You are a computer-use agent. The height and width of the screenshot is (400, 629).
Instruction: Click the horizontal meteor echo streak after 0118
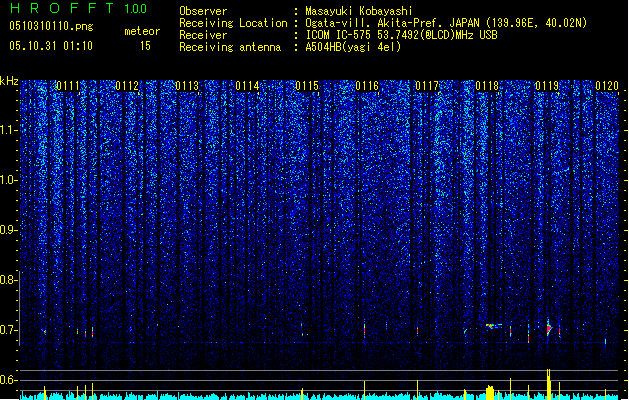(493, 326)
